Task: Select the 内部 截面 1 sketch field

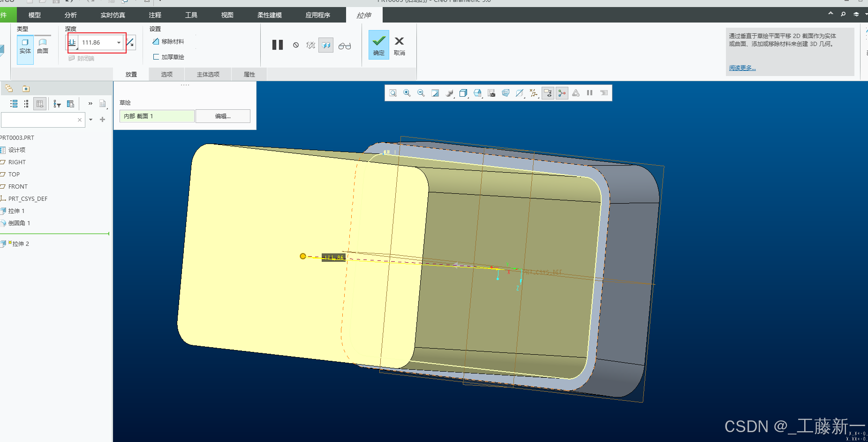Action: click(x=157, y=116)
